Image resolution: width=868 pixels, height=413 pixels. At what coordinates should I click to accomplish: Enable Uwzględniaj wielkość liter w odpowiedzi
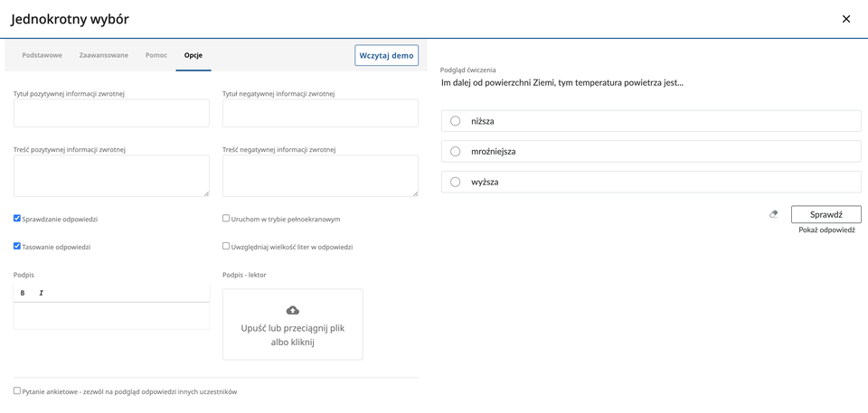226,246
